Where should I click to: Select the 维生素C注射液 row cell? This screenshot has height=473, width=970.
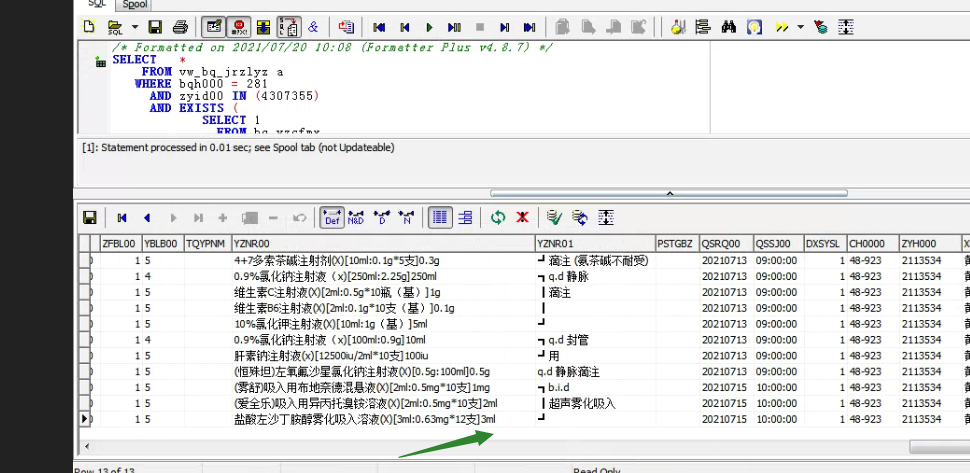pos(383,292)
